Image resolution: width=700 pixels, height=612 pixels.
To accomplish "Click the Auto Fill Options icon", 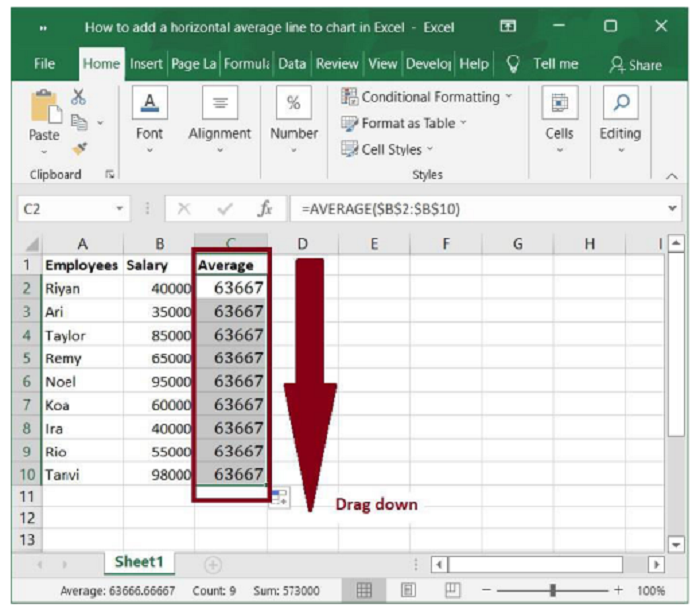I will pos(279,497).
